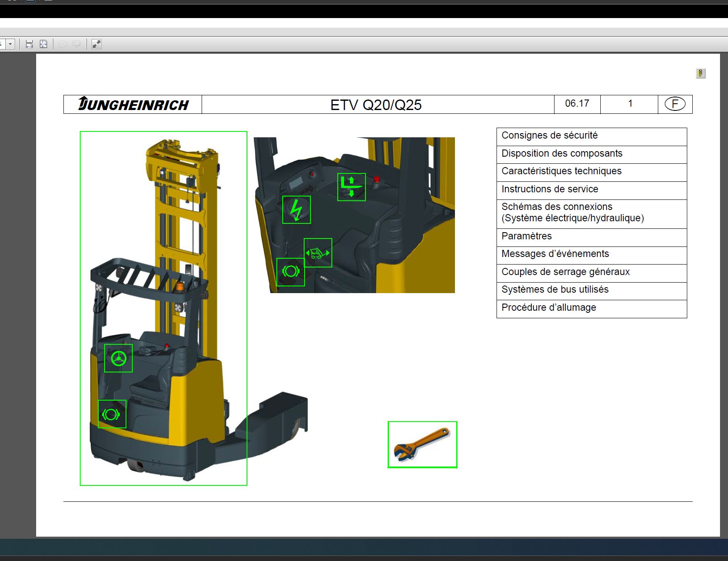This screenshot has height=561, width=728.
Task: Open 'Paramètres' chapter
Action: tap(591, 237)
